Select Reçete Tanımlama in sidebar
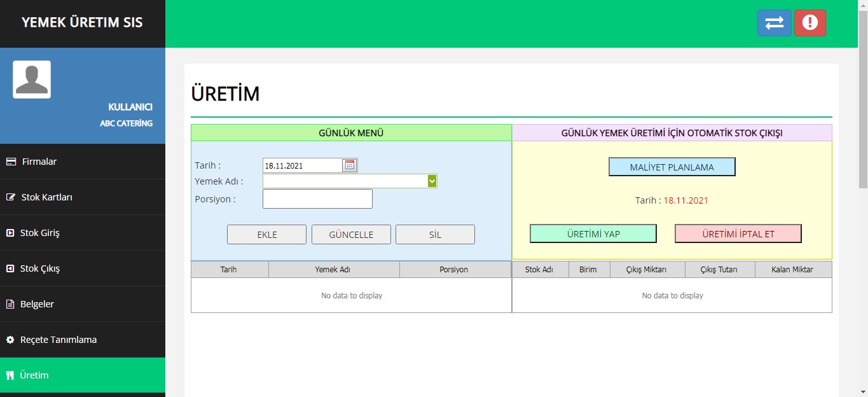 pos(58,340)
